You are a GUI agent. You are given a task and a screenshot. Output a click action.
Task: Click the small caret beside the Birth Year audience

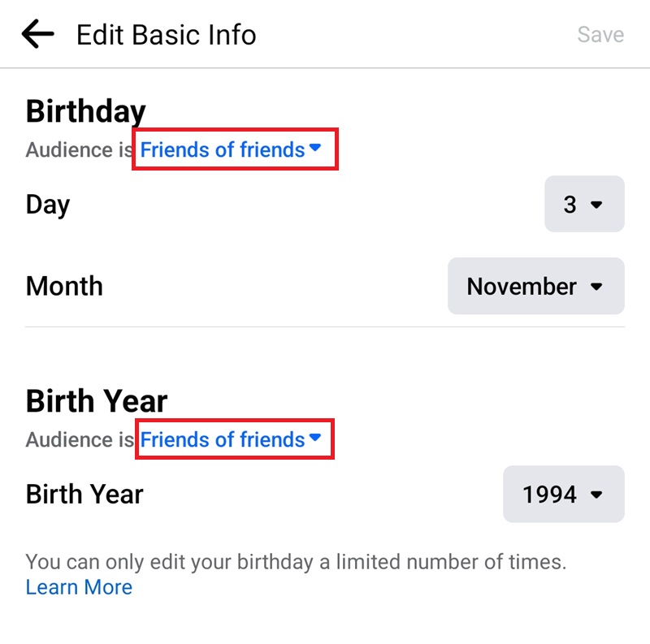[316, 439]
